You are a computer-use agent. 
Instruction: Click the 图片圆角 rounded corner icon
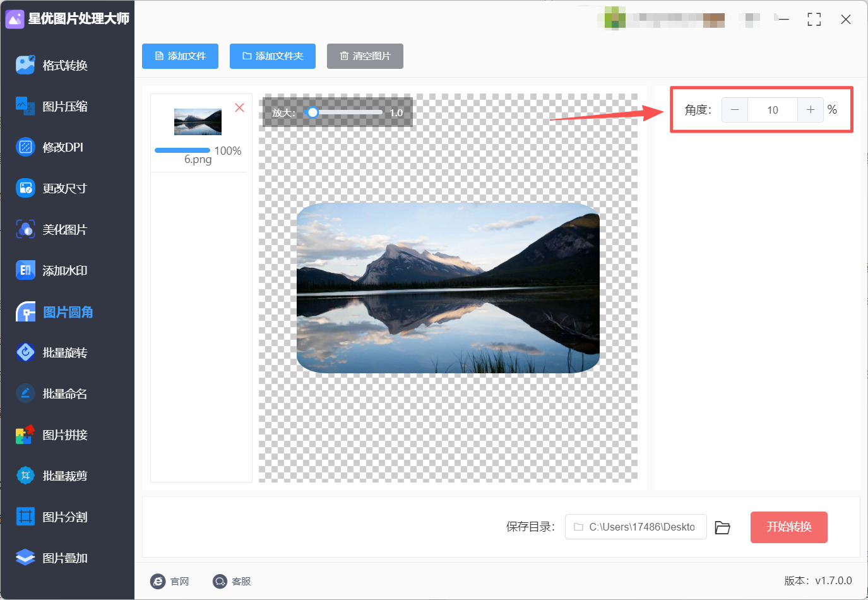(25, 312)
